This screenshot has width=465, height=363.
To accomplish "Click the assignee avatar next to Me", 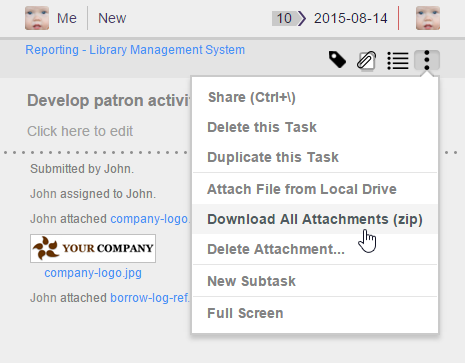I will [37, 18].
